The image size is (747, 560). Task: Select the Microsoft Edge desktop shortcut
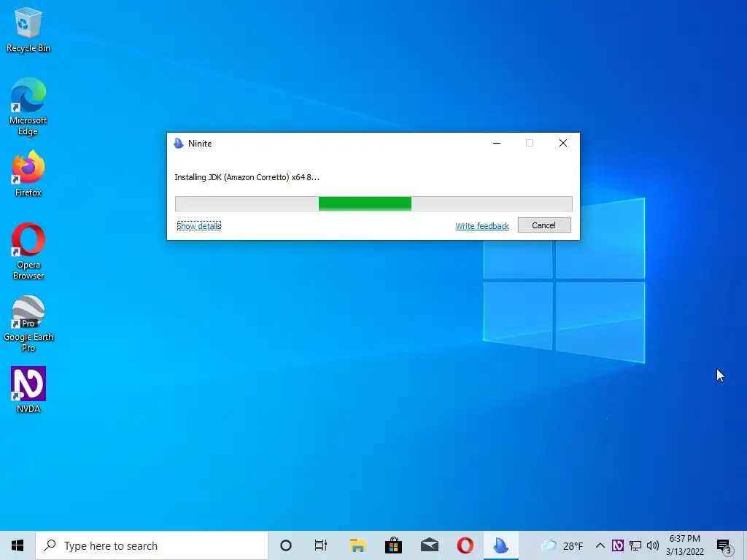[28, 106]
